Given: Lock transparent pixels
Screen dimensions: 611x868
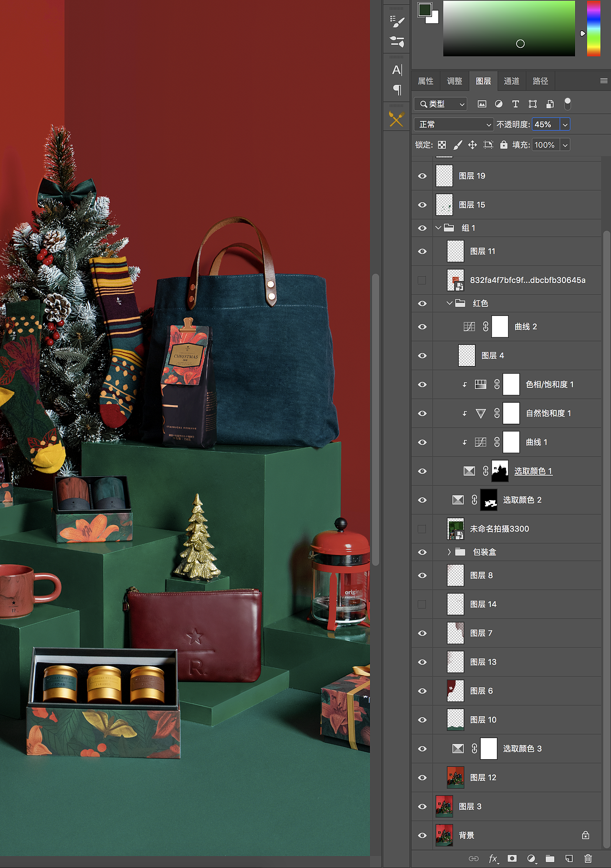Looking at the screenshot, I should click(442, 145).
